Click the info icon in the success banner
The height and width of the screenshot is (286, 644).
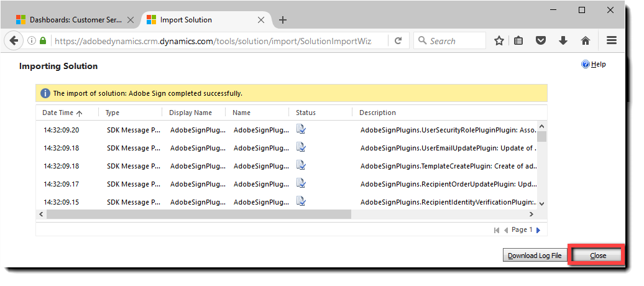click(x=45, y=93)
